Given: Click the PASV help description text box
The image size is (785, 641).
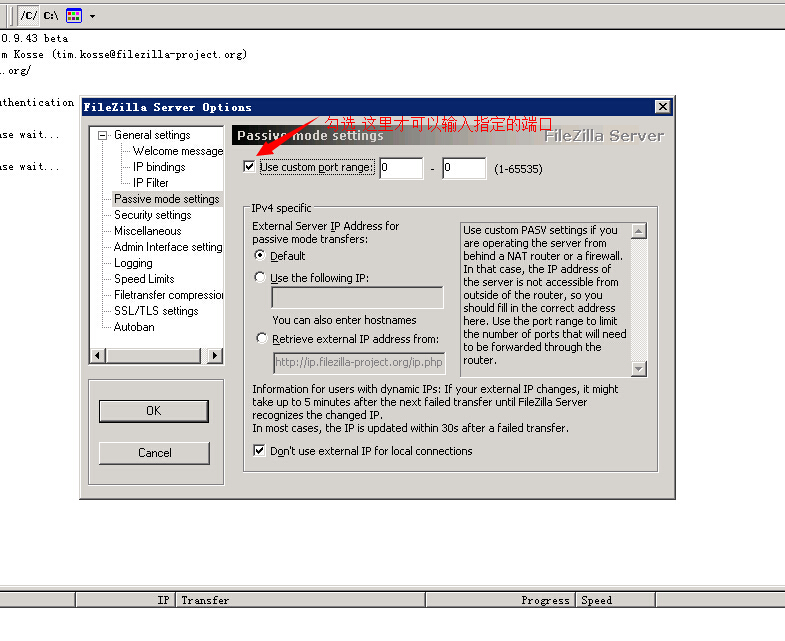Looking at the screenshot, I should pos(546,299).
